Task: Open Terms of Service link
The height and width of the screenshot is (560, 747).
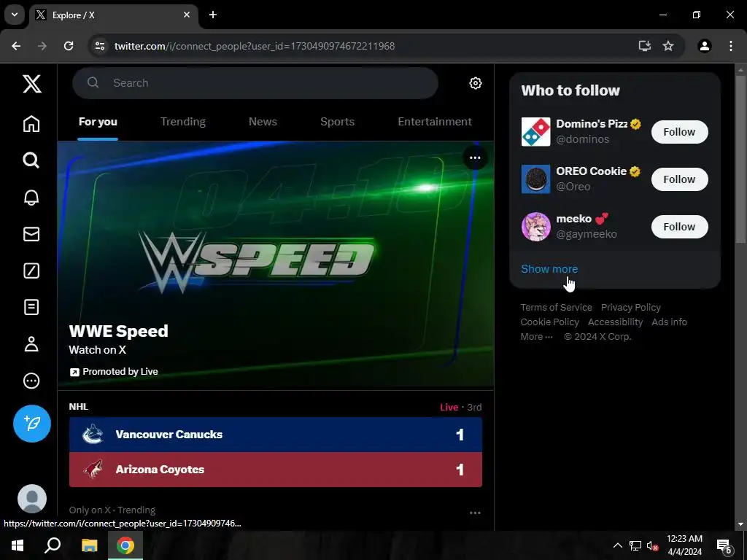Action: click(x=556, y=307)
